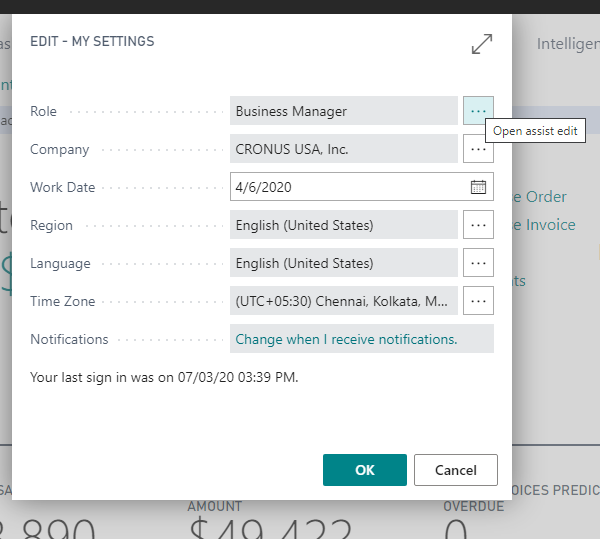Open the Company assist edit ellipsis button
600x539 pixels.
pos(478,149)
